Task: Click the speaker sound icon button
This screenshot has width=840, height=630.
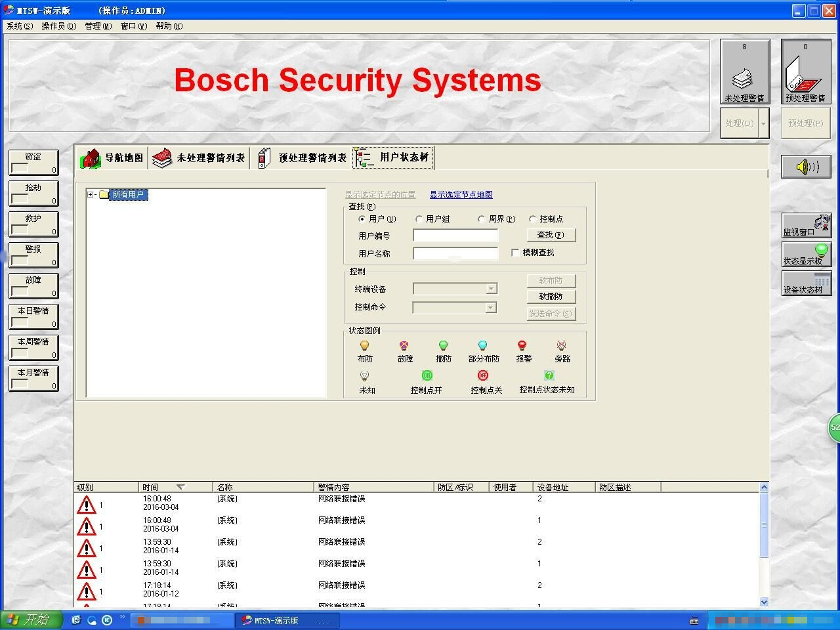Action: point(806,167)
